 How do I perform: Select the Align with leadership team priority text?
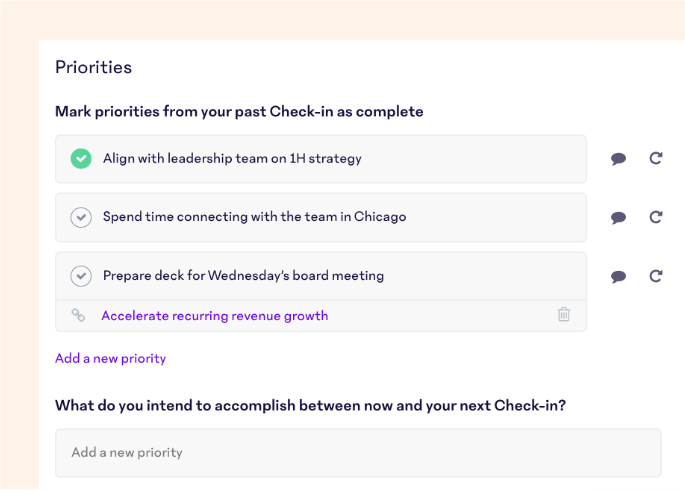232,159
